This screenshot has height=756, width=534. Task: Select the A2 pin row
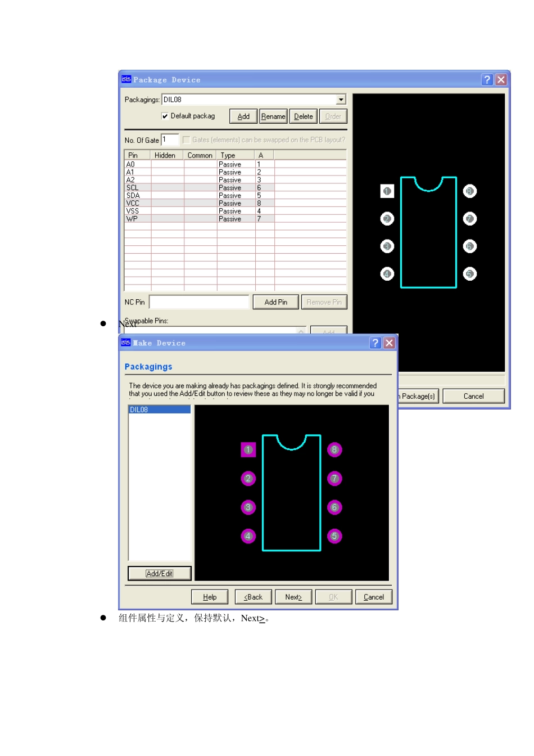(x=236, y=180)
